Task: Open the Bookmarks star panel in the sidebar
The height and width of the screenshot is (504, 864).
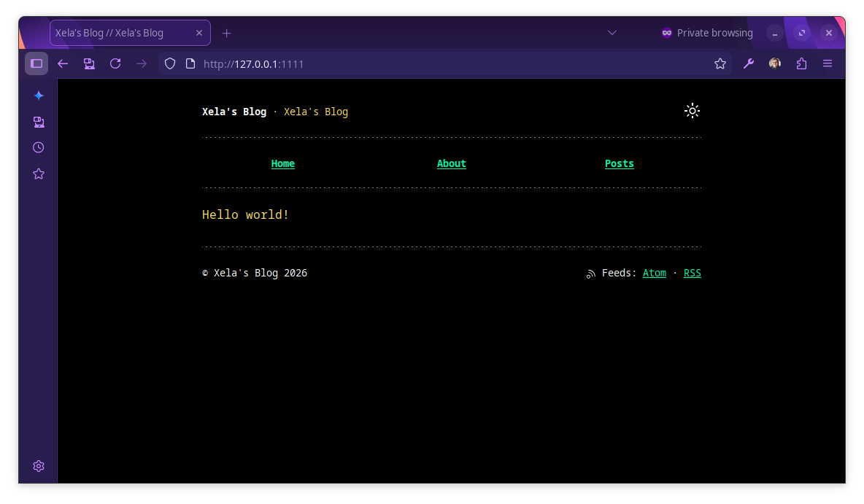Action: click(x=39, y=174)
